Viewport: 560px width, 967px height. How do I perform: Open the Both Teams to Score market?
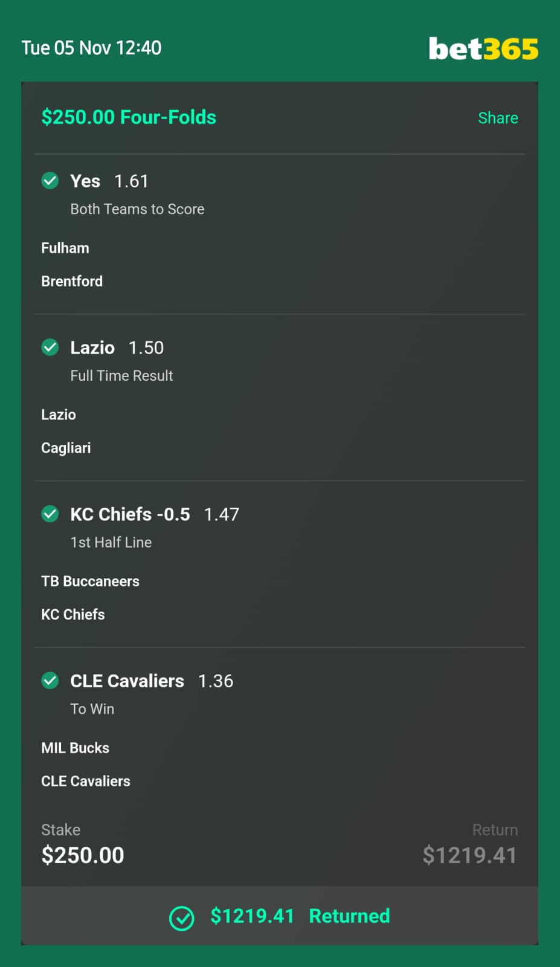coord(137,209)
